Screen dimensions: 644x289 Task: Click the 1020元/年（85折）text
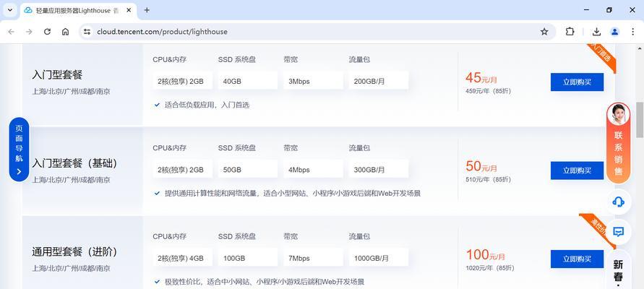tap(490, 268)
